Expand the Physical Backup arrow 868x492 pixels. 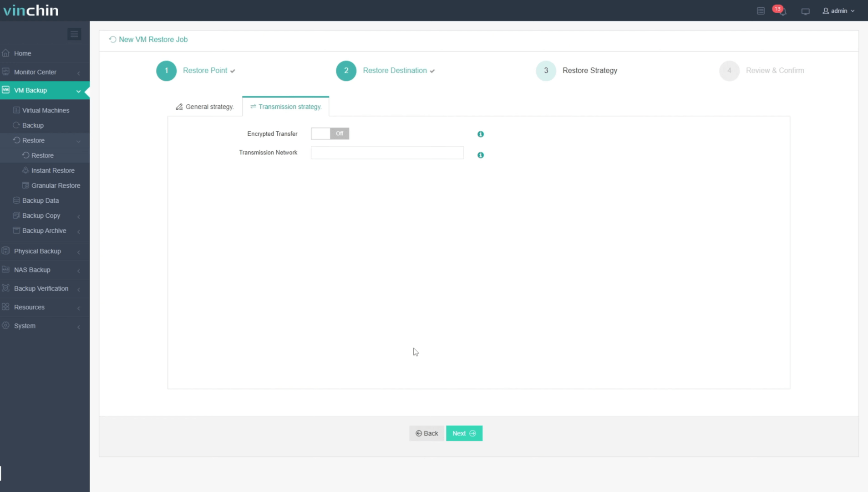[79, 252]
